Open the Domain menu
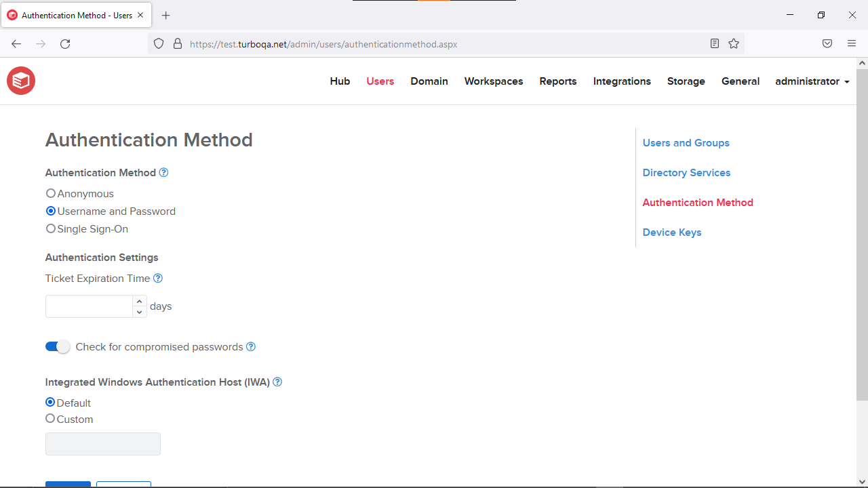 point(429,81)
